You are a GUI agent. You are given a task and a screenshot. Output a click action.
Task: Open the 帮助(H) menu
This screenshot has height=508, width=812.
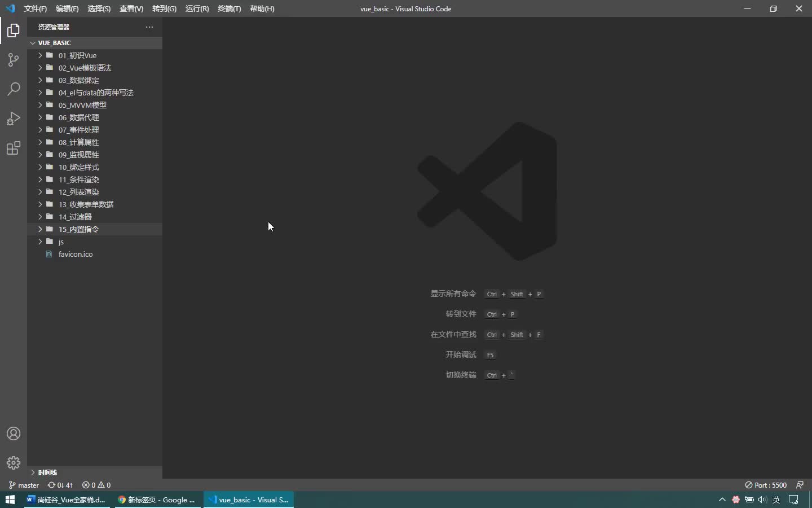pyautogui.click(x=262, y=9)
